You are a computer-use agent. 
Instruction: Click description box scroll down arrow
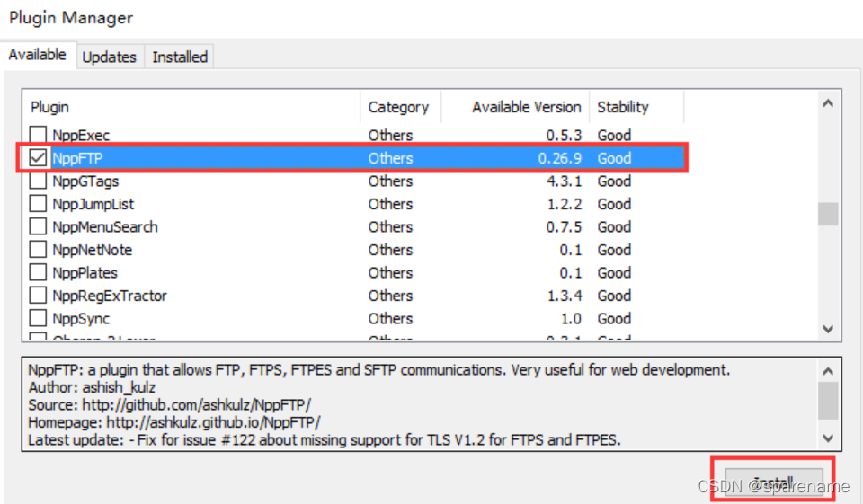(x=828, y=438)
